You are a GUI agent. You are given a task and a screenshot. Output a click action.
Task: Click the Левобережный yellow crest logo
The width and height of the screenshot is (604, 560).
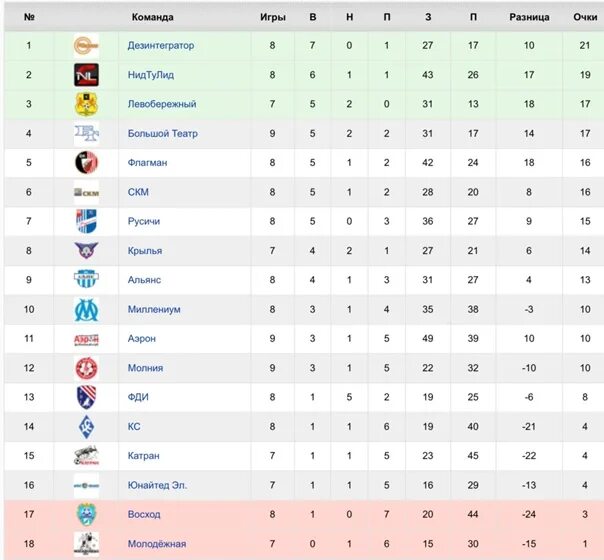[86, 104]
